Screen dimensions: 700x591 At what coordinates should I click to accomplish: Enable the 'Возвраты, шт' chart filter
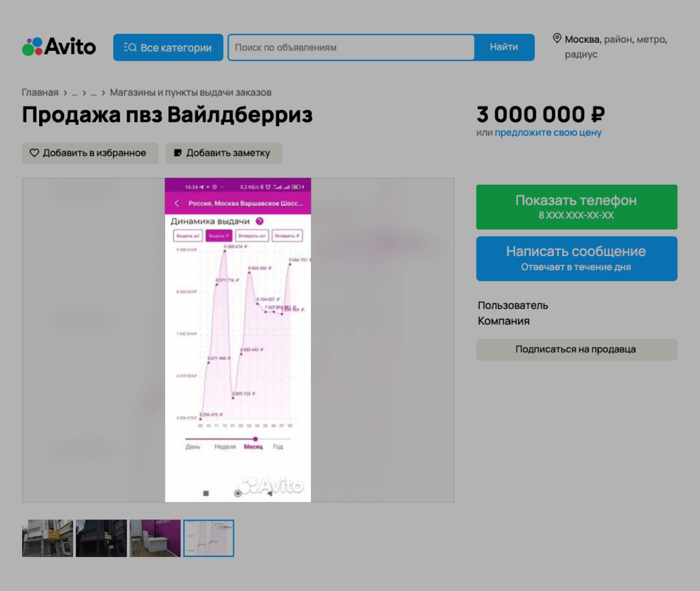click(x=252, y=235)
